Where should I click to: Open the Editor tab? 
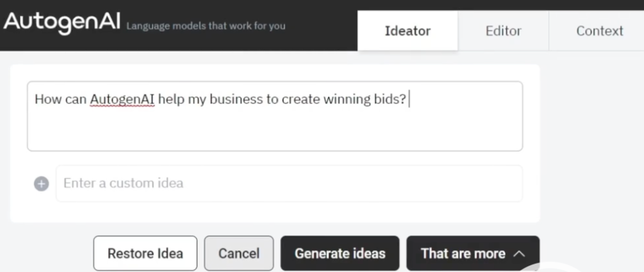503,31
